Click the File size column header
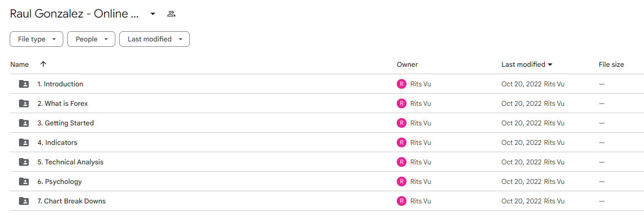644x221 pixels. (611, 64)
